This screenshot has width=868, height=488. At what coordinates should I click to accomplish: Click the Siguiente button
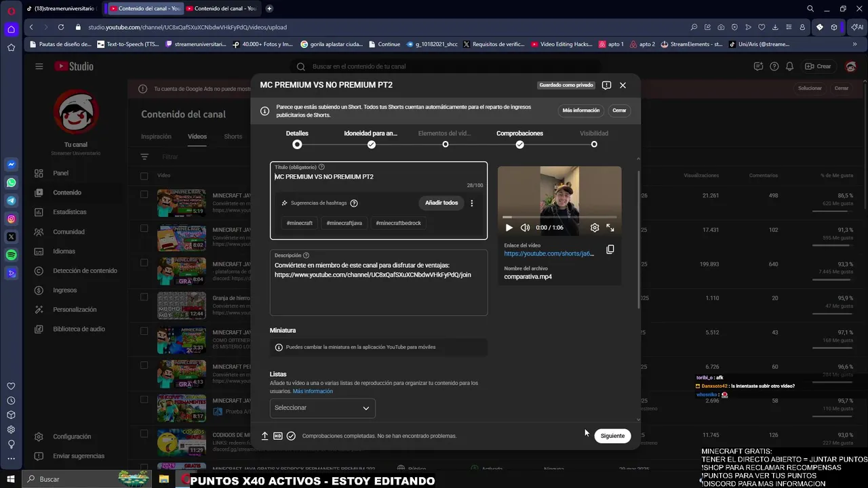point(612,436)
